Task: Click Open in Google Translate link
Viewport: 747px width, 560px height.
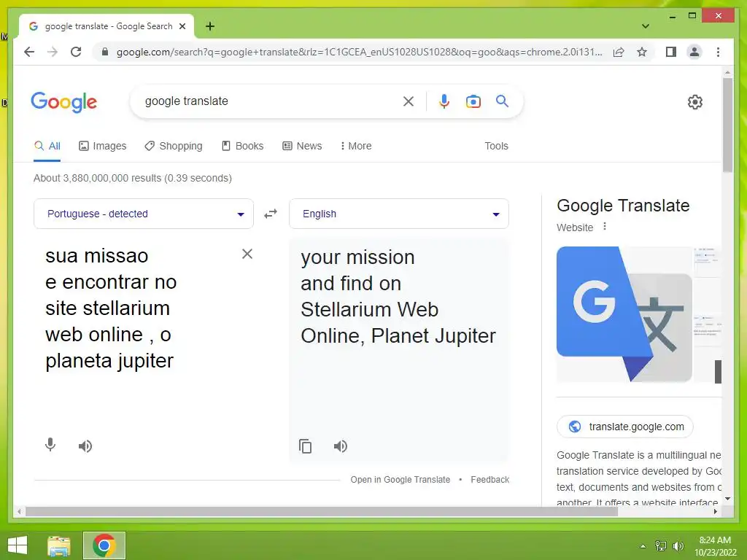Action: tap(400, 480)
